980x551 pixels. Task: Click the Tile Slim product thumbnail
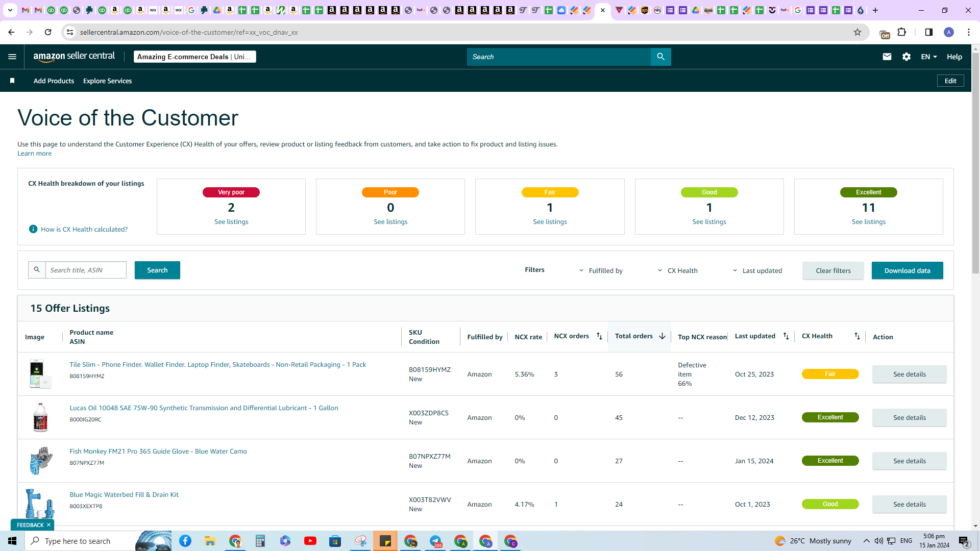click(x=40, y=374)
